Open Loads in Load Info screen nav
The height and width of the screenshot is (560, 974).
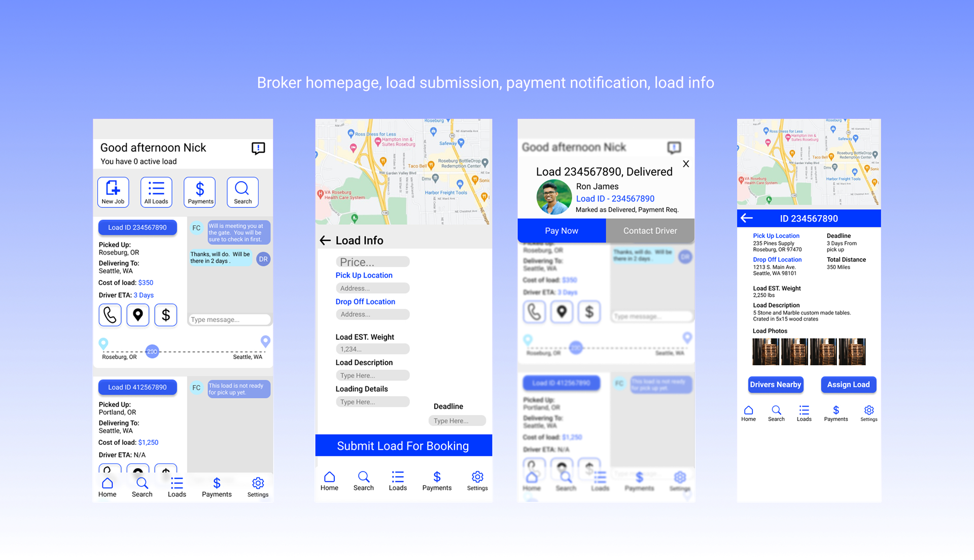coord(398,481)
